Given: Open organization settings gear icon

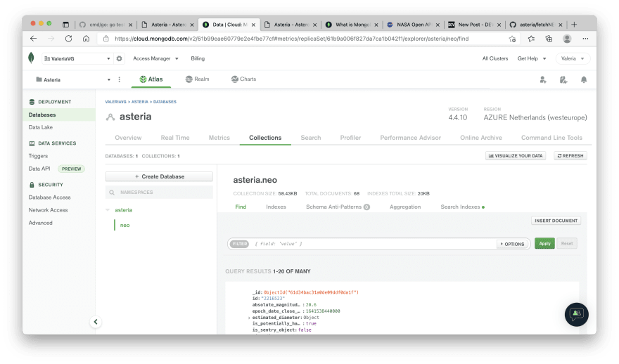Looking at the screenshot, I should coord(119,58).
